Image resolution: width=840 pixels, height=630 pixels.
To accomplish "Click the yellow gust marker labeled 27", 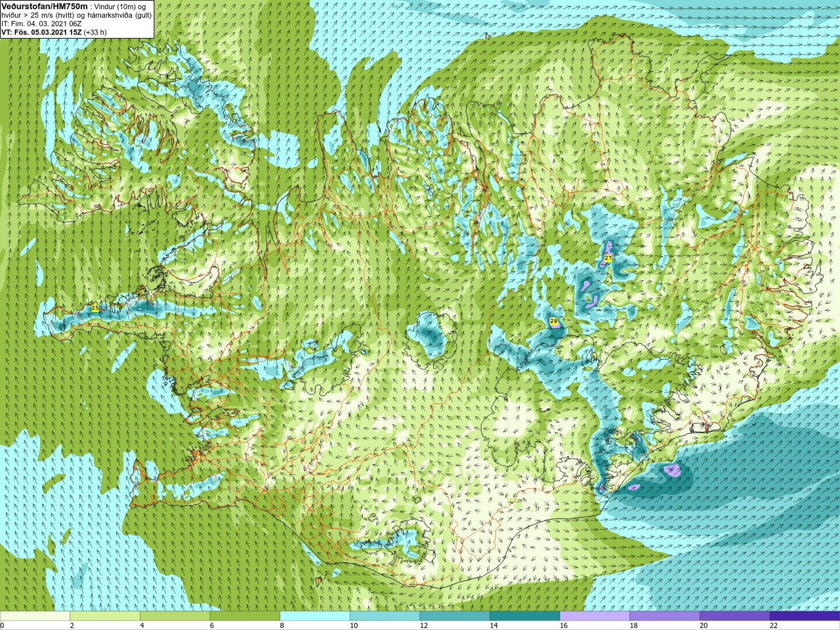I will pos(608,259).
